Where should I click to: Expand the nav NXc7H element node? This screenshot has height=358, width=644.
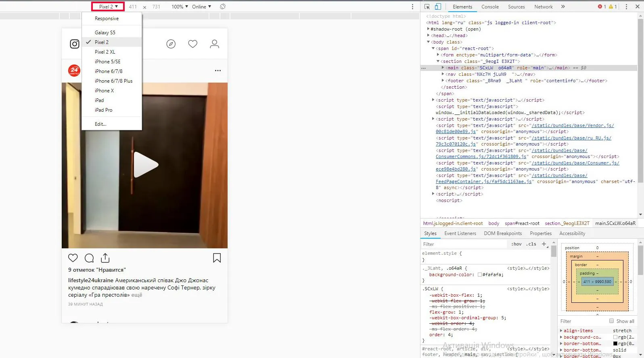[443, 74]
